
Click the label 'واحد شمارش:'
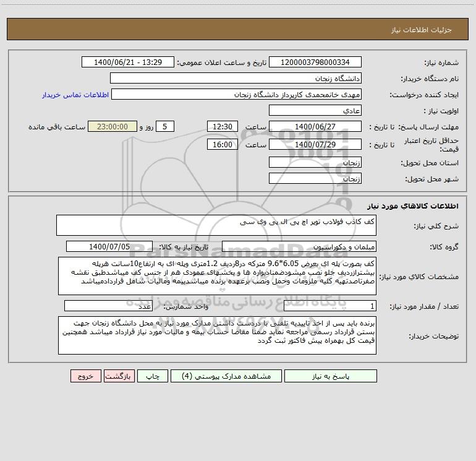tap(186, 307)
